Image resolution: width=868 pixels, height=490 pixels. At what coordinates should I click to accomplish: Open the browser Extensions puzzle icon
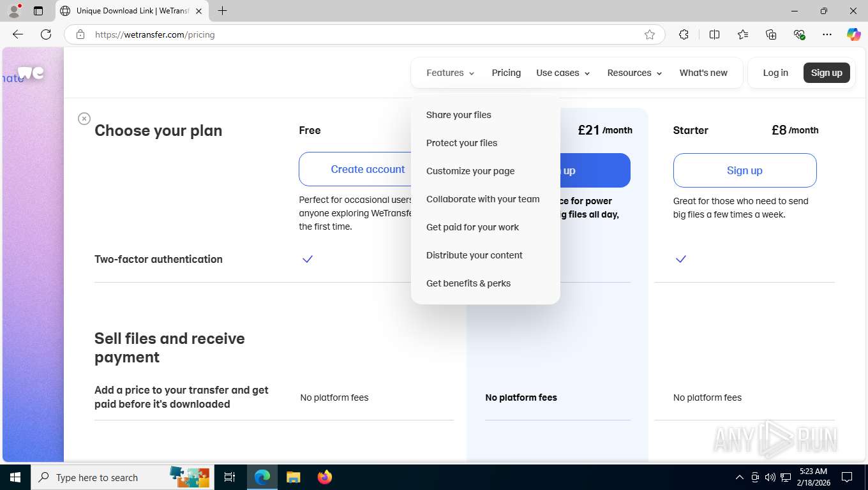684,34
